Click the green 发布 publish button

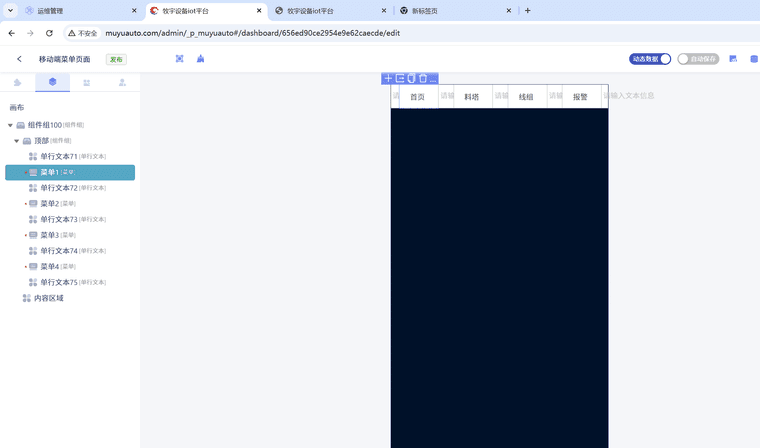(x=116, y=60)
